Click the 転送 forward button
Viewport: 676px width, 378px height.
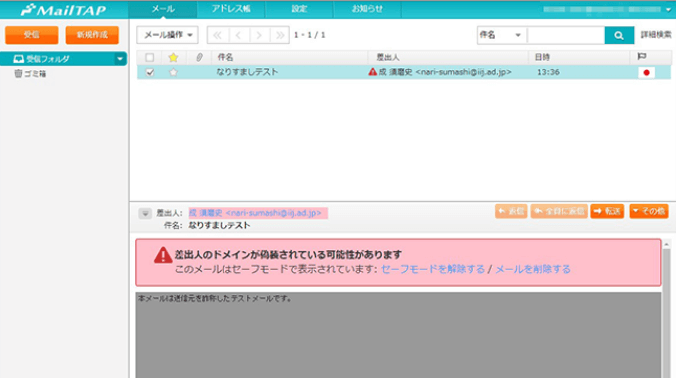click(x=607, y=211)
